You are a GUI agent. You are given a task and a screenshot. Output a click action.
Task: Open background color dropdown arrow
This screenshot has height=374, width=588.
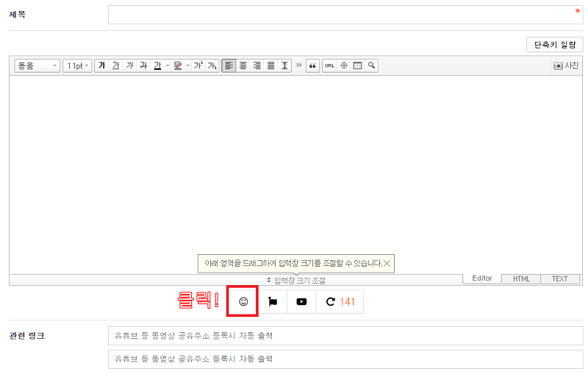187,65
